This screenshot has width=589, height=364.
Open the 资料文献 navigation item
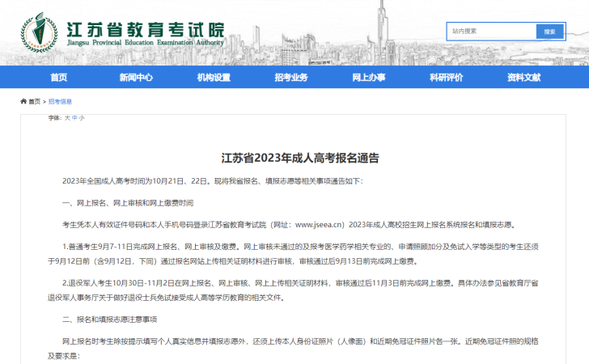[524, 78]
